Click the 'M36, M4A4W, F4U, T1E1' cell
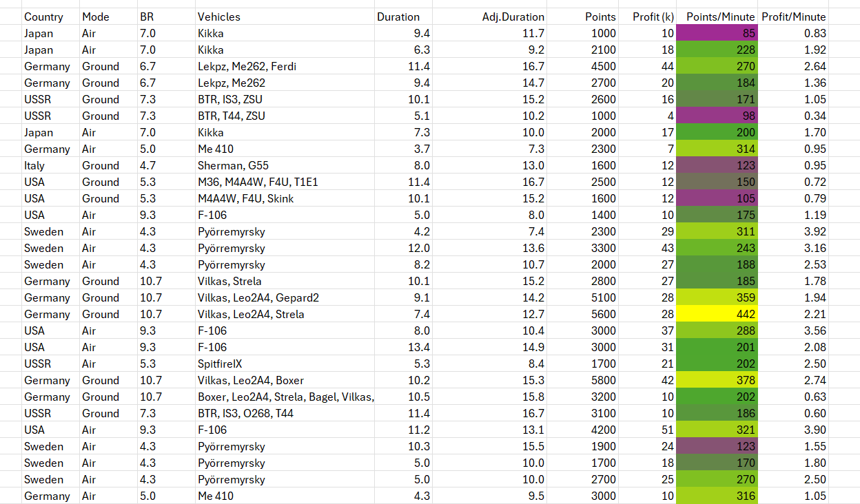This screenshot has width=860, height=504. coord(285,182)
